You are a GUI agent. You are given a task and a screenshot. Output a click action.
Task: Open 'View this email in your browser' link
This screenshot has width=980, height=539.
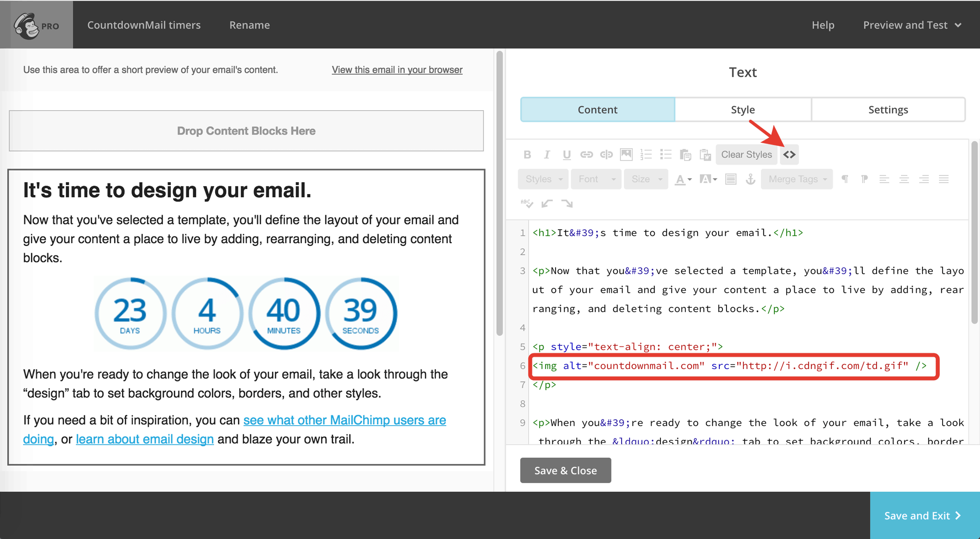397,70
